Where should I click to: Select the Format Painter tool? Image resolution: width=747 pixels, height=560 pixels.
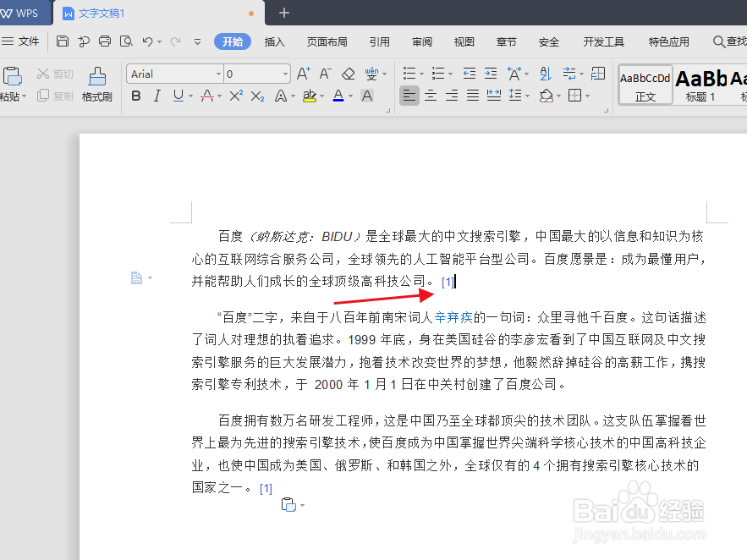coord(97,85)
